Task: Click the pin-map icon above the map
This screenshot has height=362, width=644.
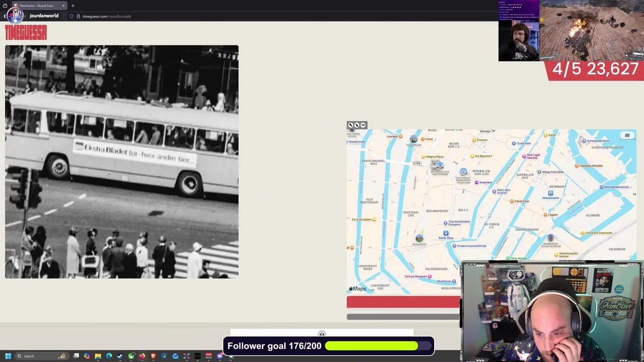Action: (363, 125)
